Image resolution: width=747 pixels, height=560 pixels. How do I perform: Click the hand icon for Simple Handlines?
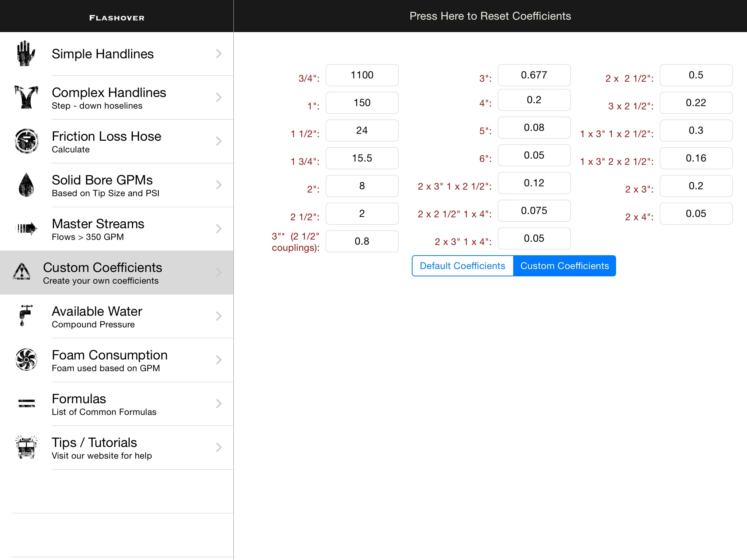pos(26,54)
